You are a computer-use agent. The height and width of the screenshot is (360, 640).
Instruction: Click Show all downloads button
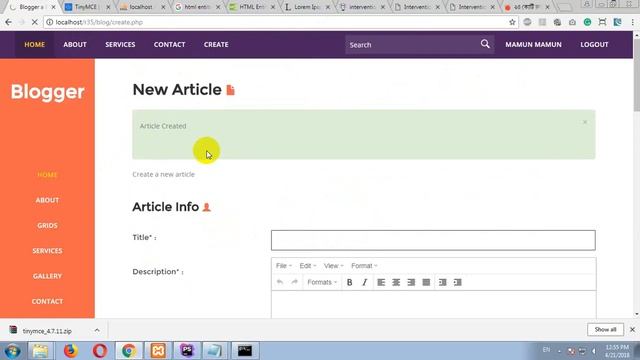[x=605, y=329]
